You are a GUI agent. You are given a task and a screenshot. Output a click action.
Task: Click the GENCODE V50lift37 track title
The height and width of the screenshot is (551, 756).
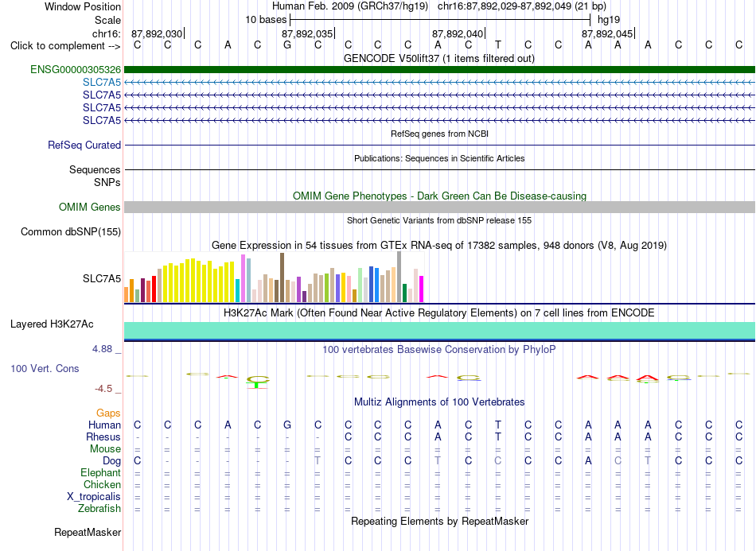click(439, 58)
